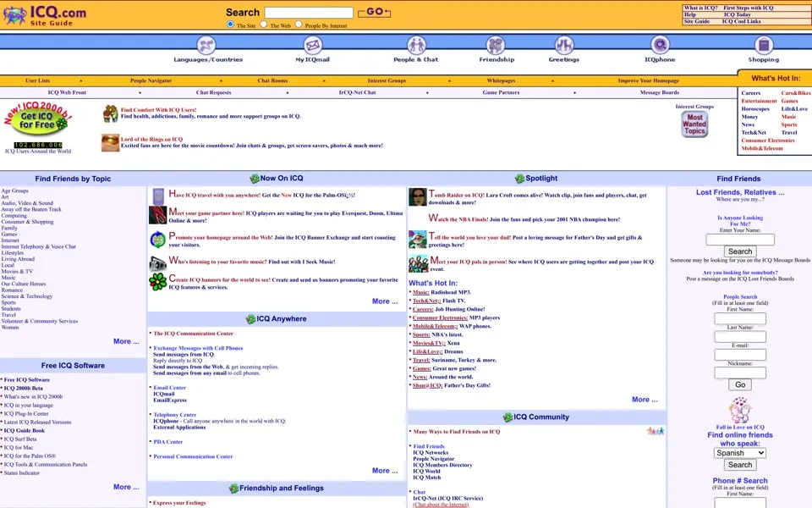
Task: Open the Horoscopes link
Action: 755,109
